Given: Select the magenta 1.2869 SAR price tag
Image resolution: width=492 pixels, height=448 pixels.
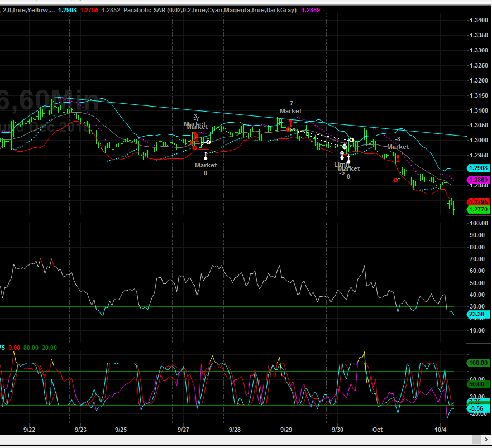Looking at the screenshot, I should (479, 180).
